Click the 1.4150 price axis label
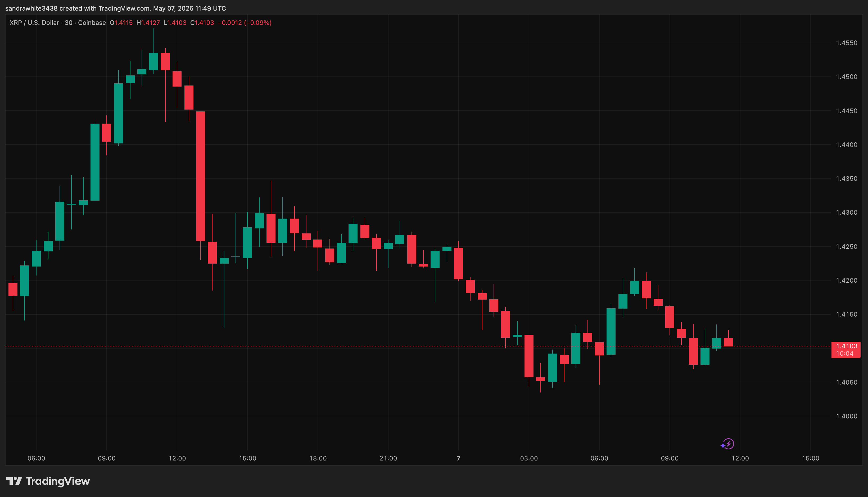The width and height of the screenshot is (868, 497). [x=847, y=314]
